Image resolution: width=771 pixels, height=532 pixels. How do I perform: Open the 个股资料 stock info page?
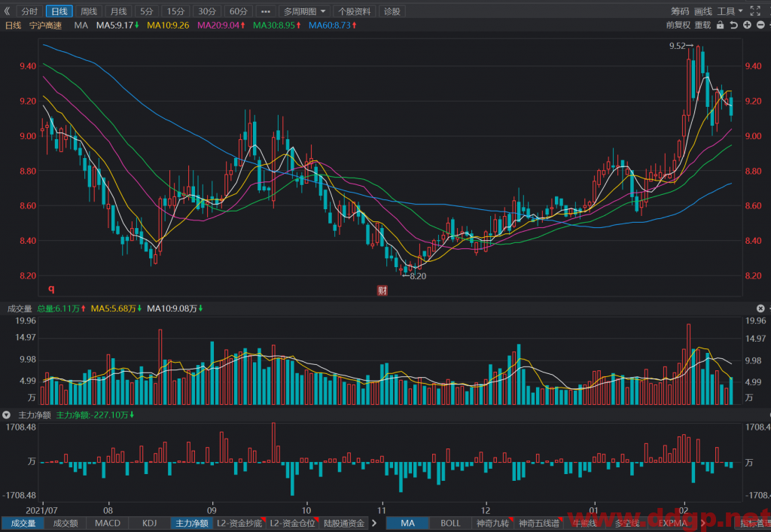point(355,11)
